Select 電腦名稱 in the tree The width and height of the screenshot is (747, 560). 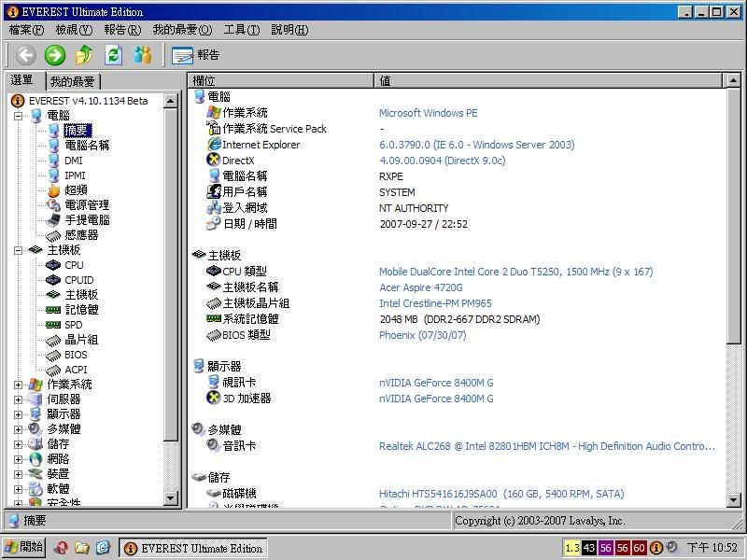87,146
